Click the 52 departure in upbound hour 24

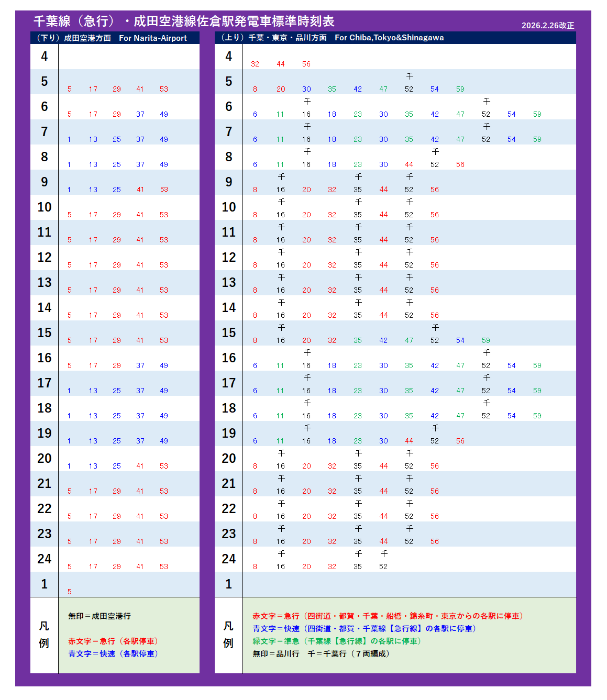click(x=383, y=566)
